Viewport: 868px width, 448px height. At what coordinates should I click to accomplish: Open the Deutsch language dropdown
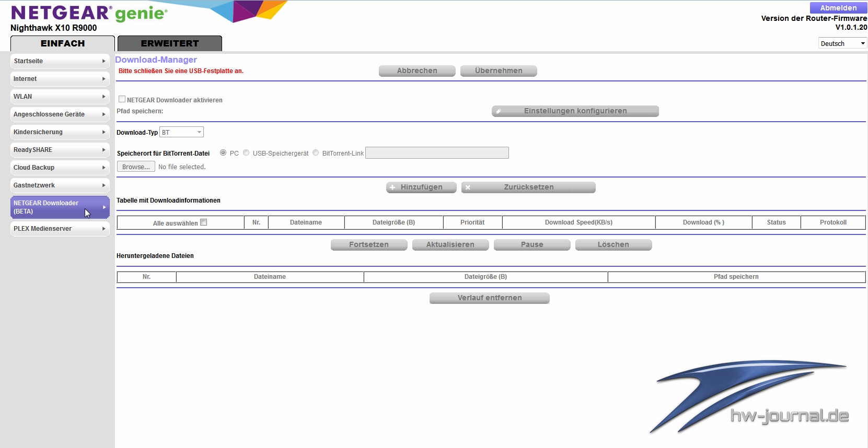pos(842,43)
